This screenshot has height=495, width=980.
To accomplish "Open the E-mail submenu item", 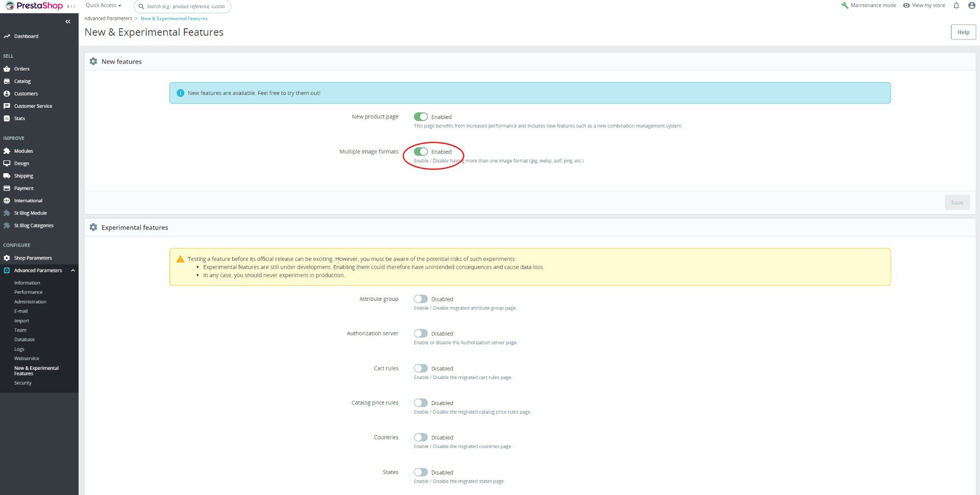I will [x=21, y=311].
